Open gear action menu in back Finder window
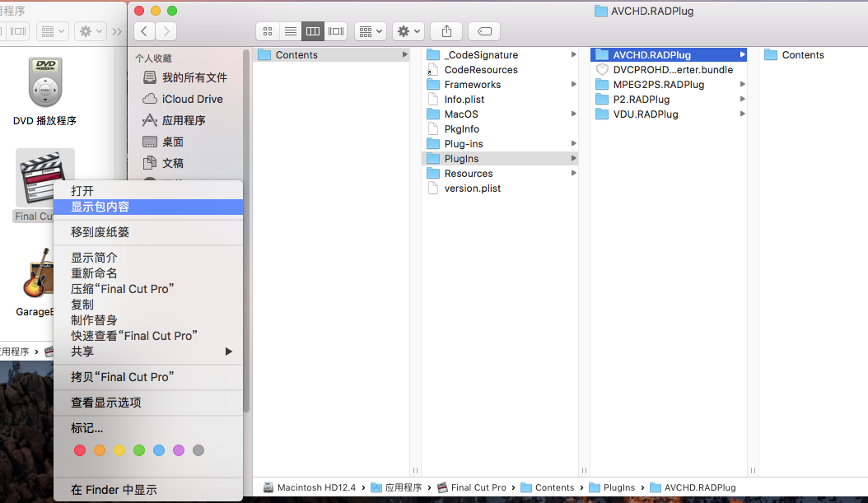The height and width of the screenshot is (503, 868). pyautogui.click(x=91, y=31)
